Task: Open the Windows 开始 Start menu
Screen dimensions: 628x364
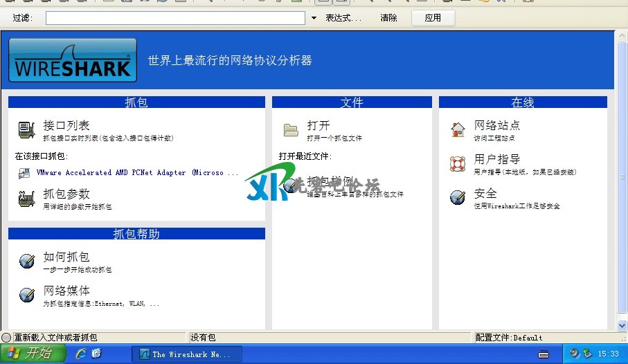Action: 33,354
